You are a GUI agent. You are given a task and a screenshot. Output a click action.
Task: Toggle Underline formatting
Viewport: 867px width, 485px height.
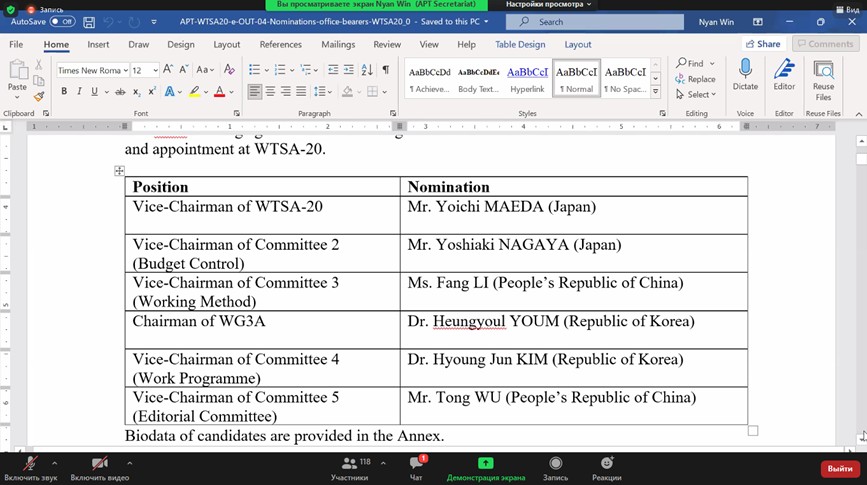tap(95, 91)
